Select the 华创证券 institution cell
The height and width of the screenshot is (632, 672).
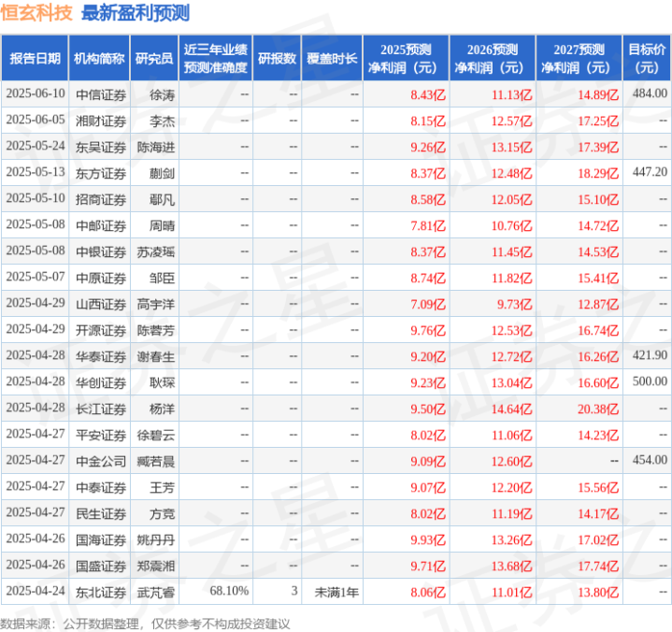pos(101,383)
